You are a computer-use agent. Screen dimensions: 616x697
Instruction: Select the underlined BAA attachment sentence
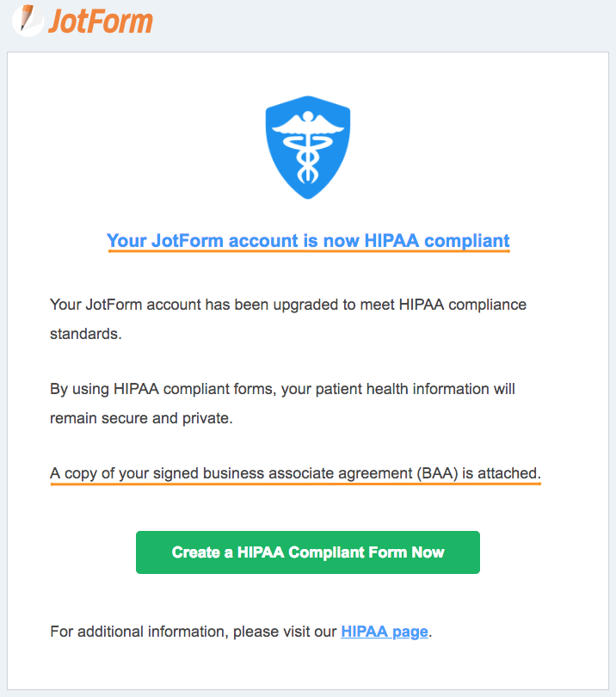pos(295,472)
